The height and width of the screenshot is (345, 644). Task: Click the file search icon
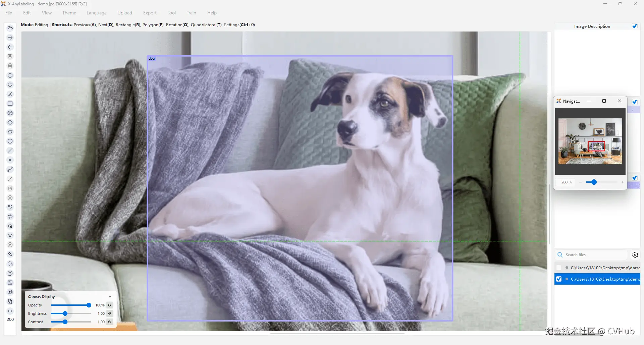click(x=10, y=301)
